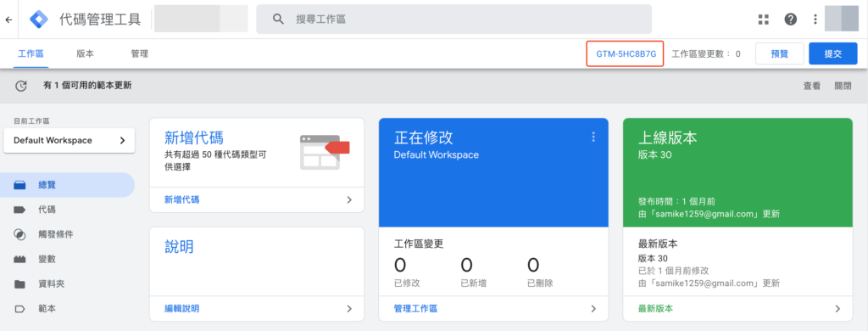Click chevron next to 管理工作區 link
Screen dimensions: 868x331
click(x=593, y=309)
